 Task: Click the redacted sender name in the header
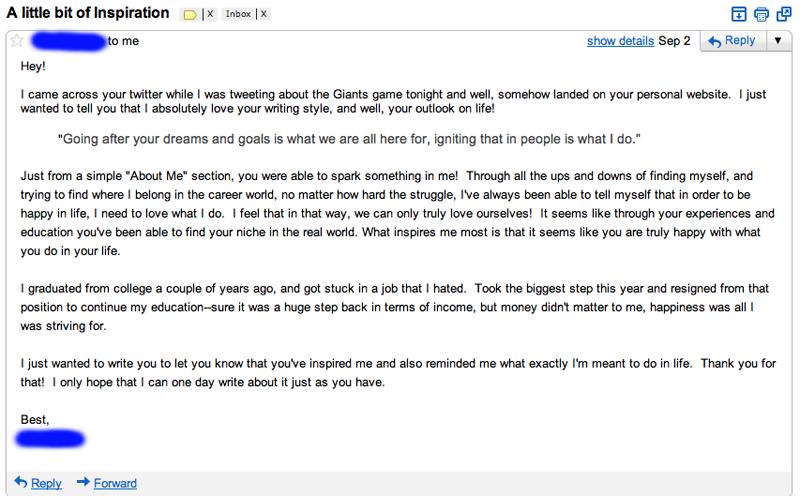pos(68,41)
